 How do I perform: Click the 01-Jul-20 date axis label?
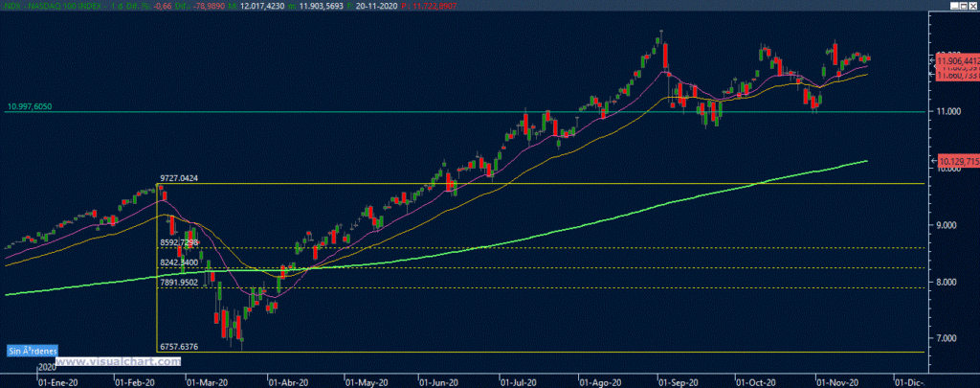coord(520,381)
